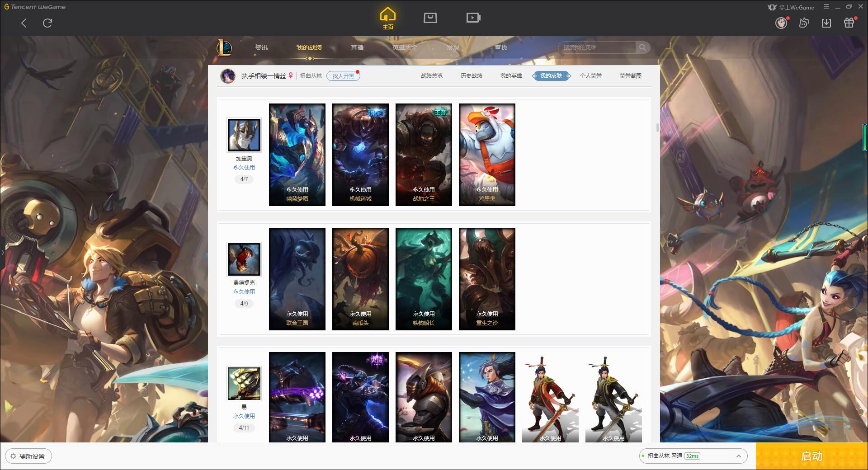Click the 4/11 skin count badge
868x470 pixels.
tap(244, 428)
